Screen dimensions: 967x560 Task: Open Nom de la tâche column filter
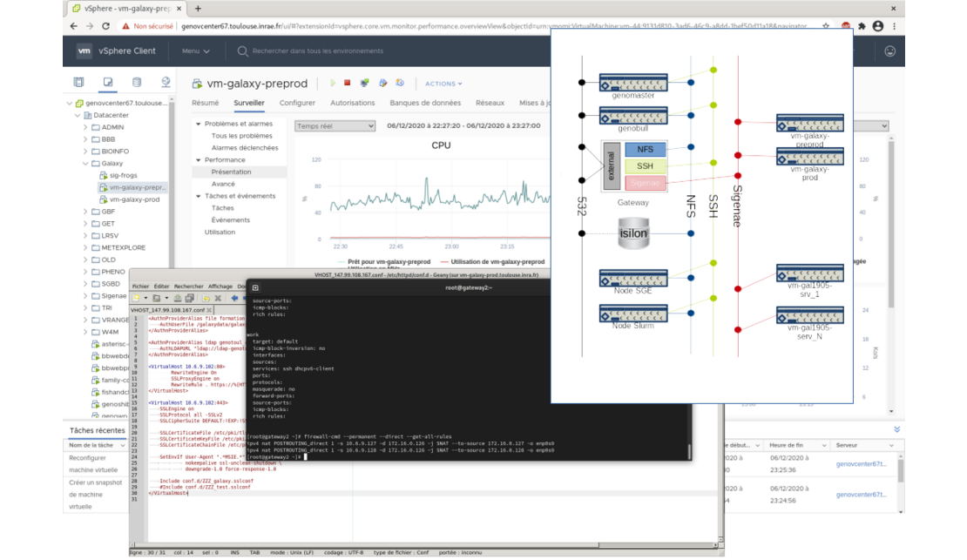(x=122, y=445)
